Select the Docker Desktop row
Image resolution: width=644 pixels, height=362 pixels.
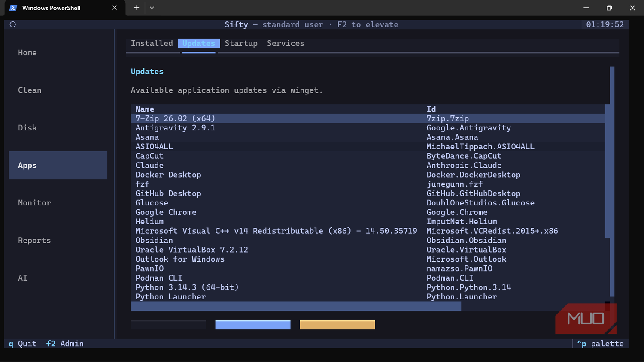(368, 175)
